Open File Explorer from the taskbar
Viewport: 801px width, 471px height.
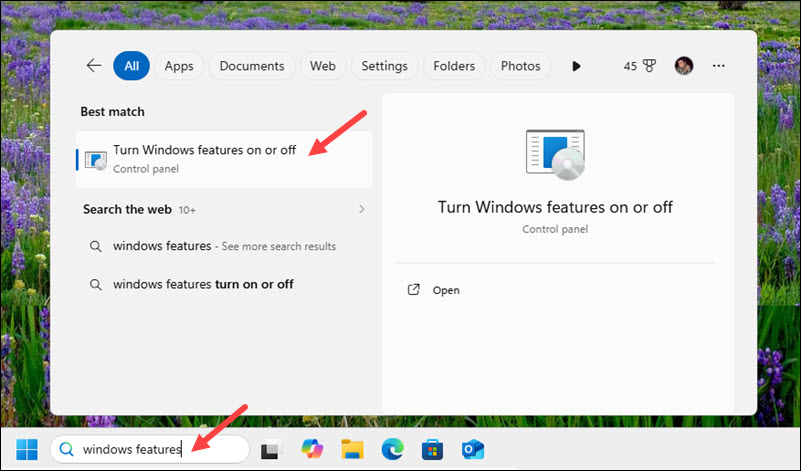click(x=352, y=449)
